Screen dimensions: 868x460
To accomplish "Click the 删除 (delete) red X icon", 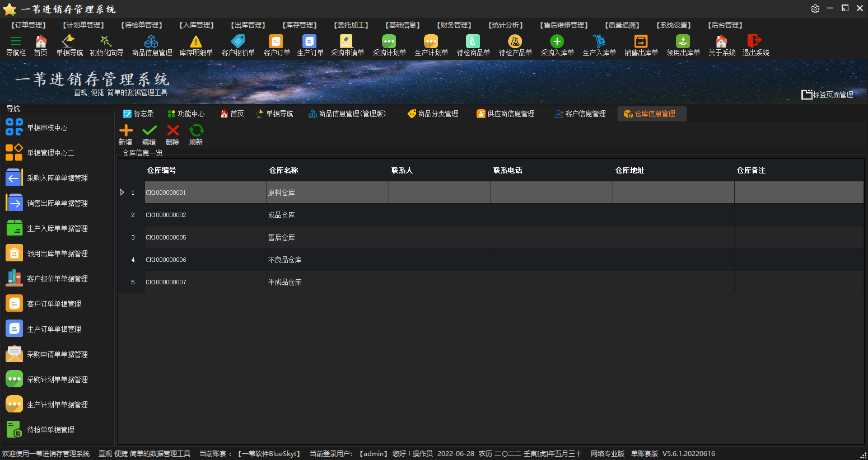I will coord(173,131).
